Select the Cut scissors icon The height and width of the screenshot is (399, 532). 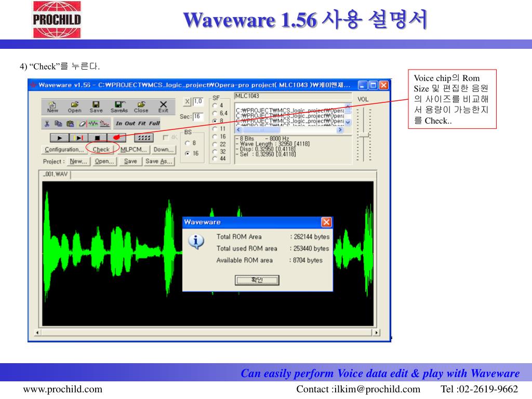pos(47,124)
